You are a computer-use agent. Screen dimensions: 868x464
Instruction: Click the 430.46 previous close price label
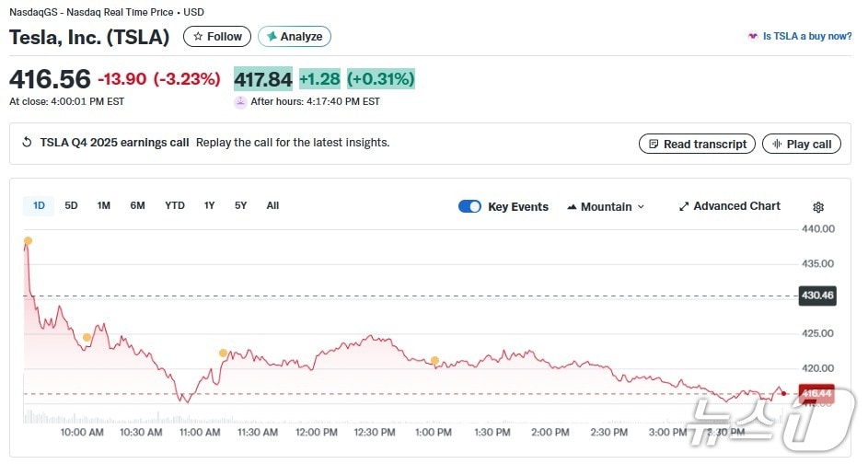816,296
